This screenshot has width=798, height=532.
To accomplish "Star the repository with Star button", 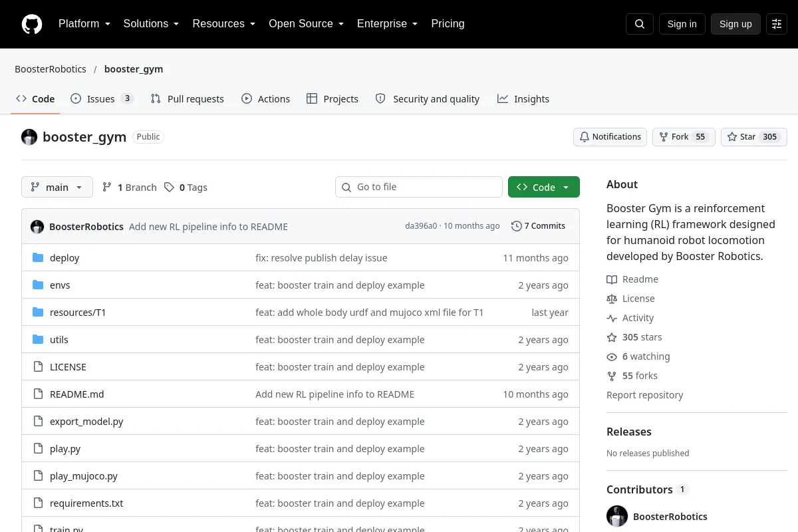I will [754, 137].
